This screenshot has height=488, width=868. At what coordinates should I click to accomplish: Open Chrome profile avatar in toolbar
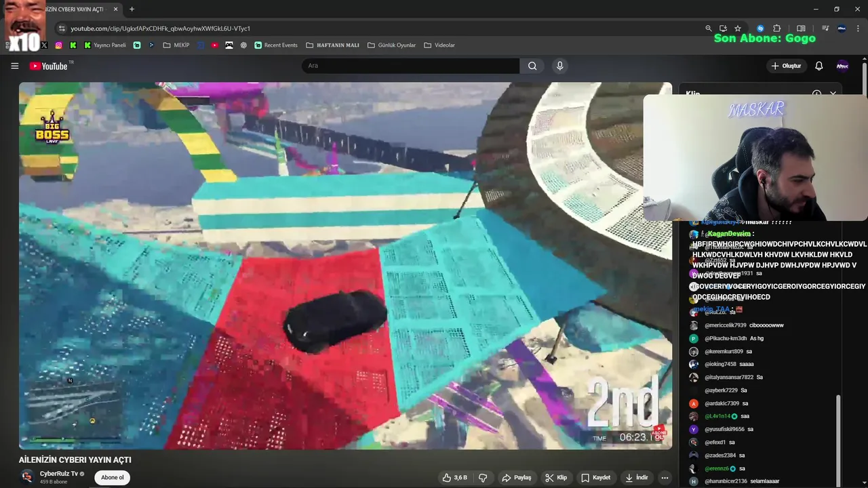click(x=842, y=28)
